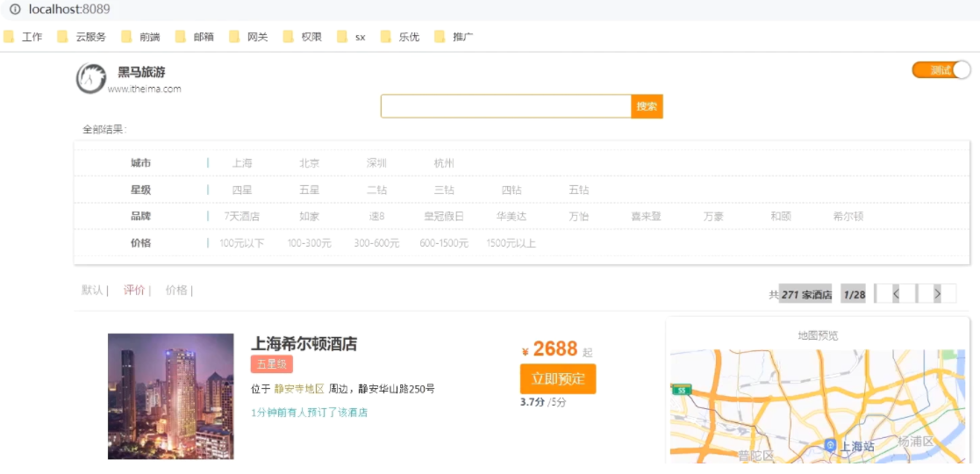Filter by brand 皇冠假日
The width and height of the screenshot is (980, 474).
click(444, 216)
